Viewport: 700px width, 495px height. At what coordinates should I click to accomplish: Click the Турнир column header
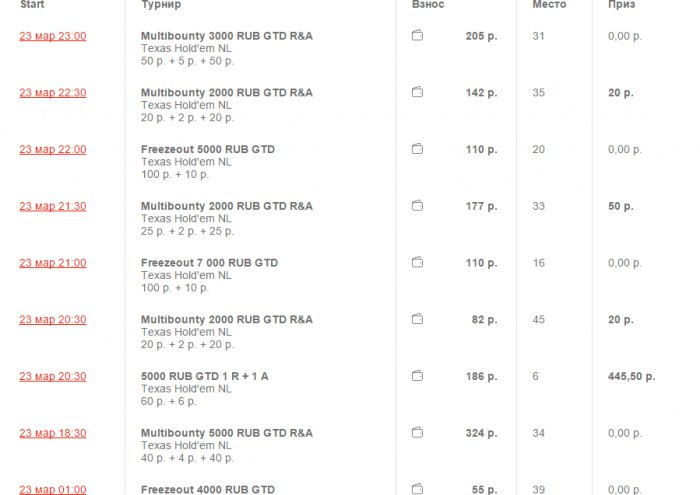click(x=161, y=5)
